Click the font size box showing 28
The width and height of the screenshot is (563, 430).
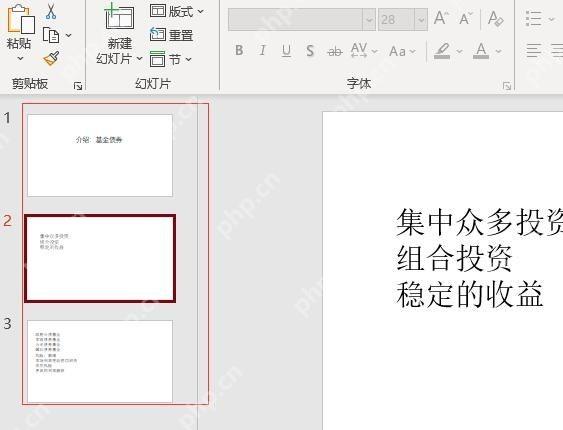pos(396,19)
